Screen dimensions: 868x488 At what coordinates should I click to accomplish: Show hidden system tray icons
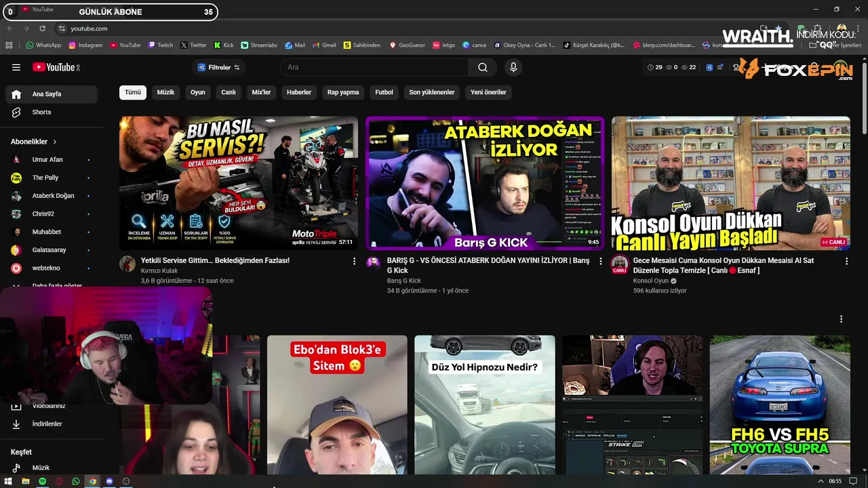point(821,481)
